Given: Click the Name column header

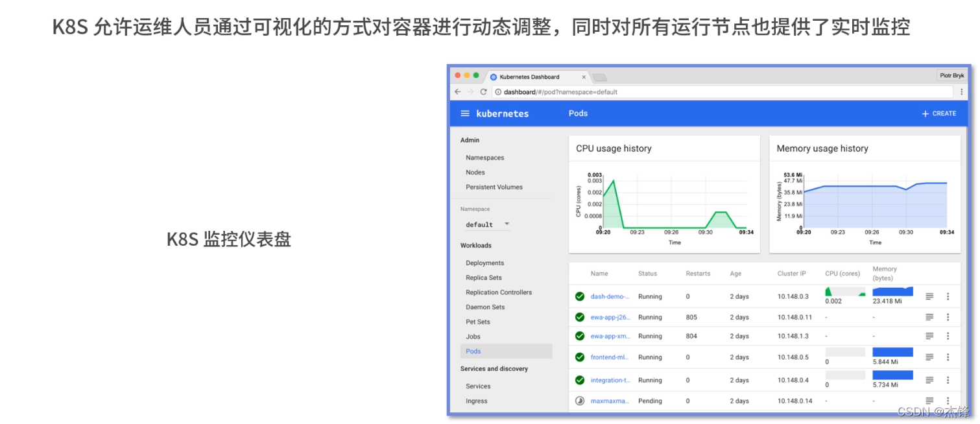Looking at the screenshot, I should (599, 274).
